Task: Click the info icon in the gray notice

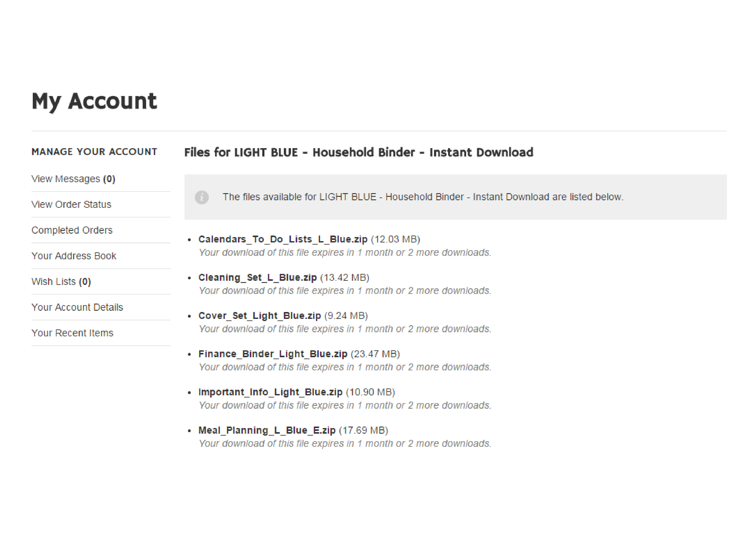Action: point(201,197)
